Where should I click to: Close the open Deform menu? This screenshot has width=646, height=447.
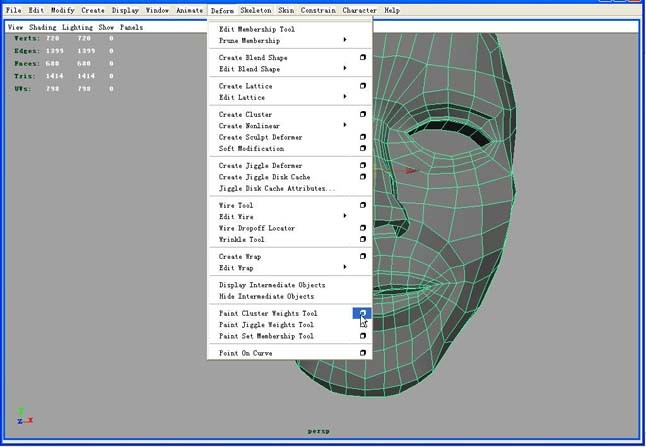click(222, 10)
